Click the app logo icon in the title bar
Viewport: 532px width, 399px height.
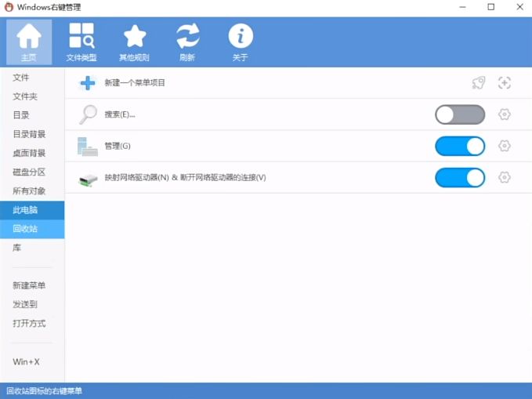pos(9,7)
